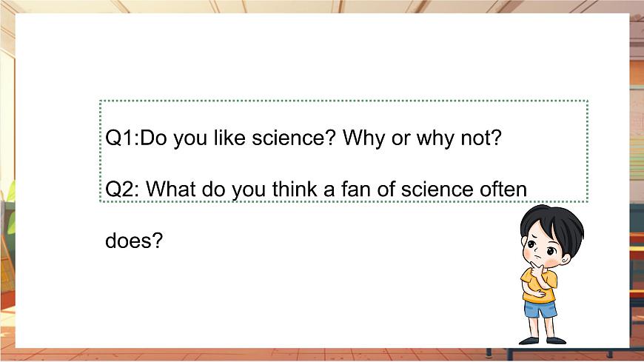Click the thinking boy cartoon's face
Image resolution: width=644 pixels, height=362 pixels.
point(543,249)
